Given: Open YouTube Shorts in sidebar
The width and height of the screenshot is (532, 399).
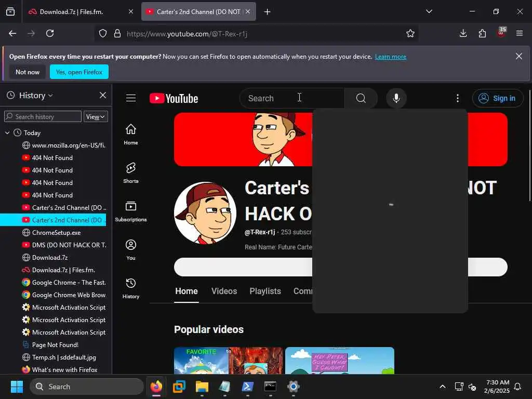Looking at the screenshot, I should point(130,172).
